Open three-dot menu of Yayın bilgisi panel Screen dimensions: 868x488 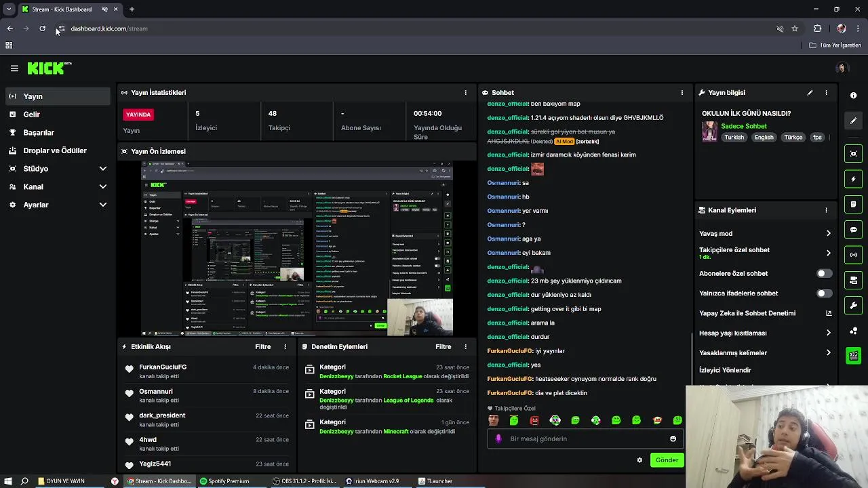826,92
